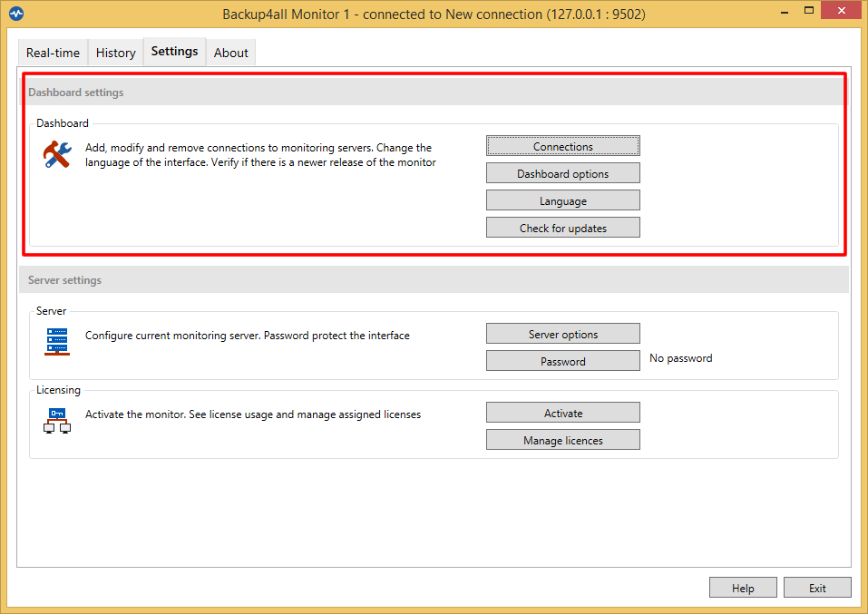Click the Backup4all Monitor app icon in title bar
The image size is (868, 614).
(x=16, y=14)
